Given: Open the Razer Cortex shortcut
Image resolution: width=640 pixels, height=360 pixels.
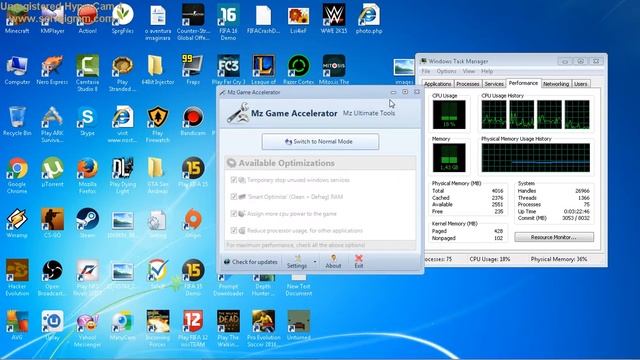Looking at the screenshot, I should pos(299,70).
